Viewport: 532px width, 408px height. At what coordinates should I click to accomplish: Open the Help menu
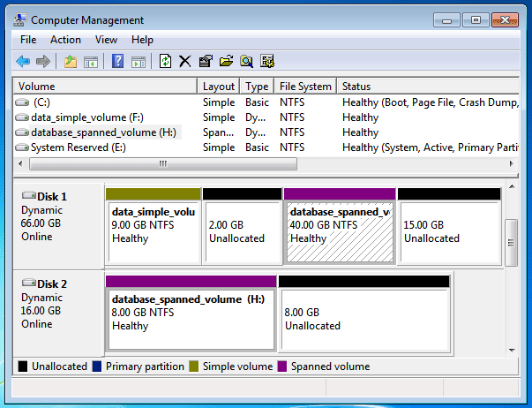(142, 40)
